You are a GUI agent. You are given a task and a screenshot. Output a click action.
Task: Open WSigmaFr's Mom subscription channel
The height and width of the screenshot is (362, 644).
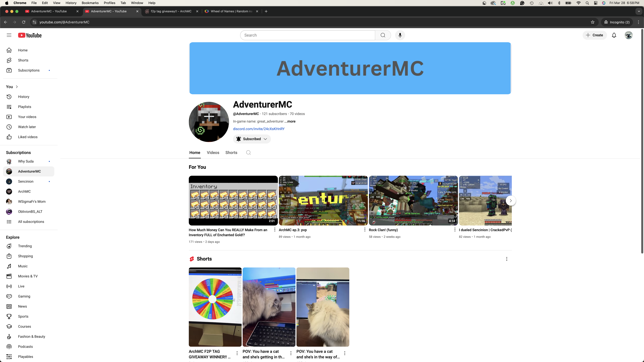click(29, 202)
